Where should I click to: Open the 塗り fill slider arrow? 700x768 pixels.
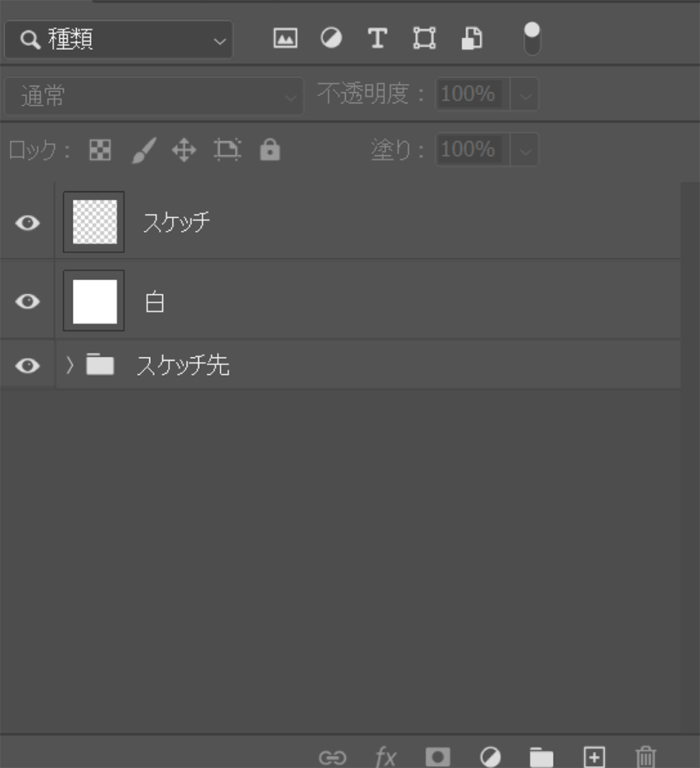coord(525,150)
